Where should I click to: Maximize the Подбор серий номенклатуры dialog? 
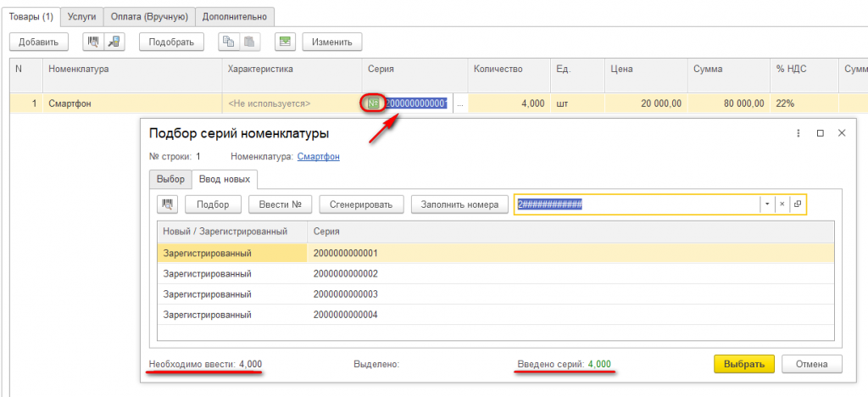click(821, 133)
